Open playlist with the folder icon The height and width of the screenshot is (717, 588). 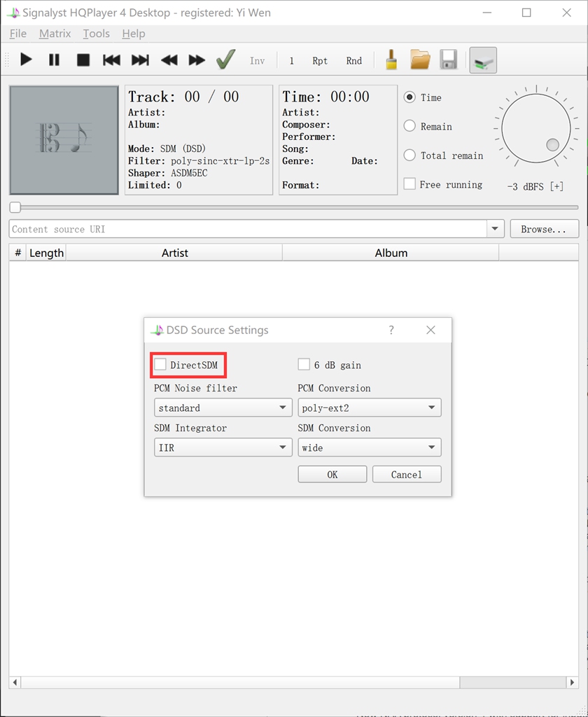[420, 60]
